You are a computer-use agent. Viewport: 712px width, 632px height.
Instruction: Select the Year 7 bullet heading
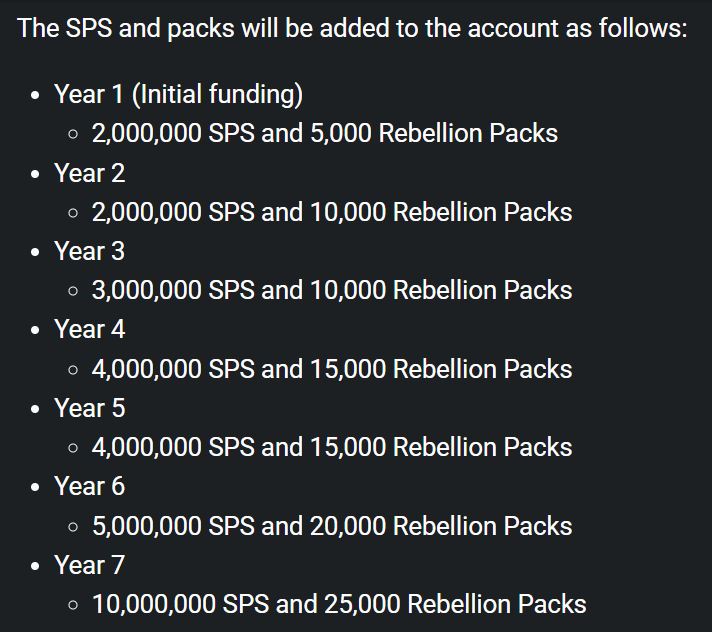(x=89, y=565)
